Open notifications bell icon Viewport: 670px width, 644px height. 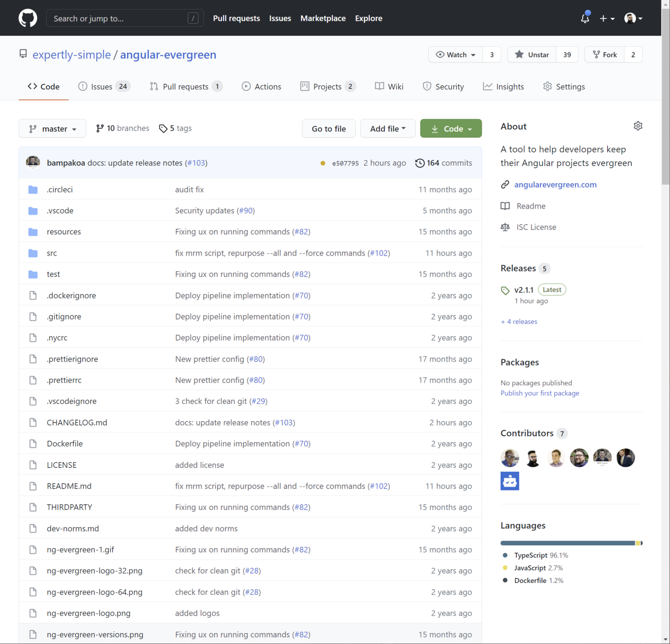click(585, 18)
